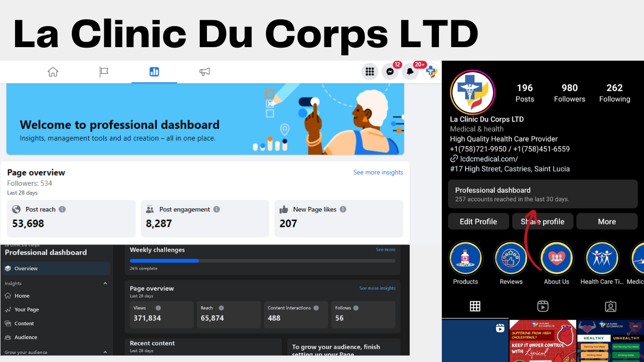Open Audience in the sidebar
This screenshot has width=644, height=362.
pos(25,337)
